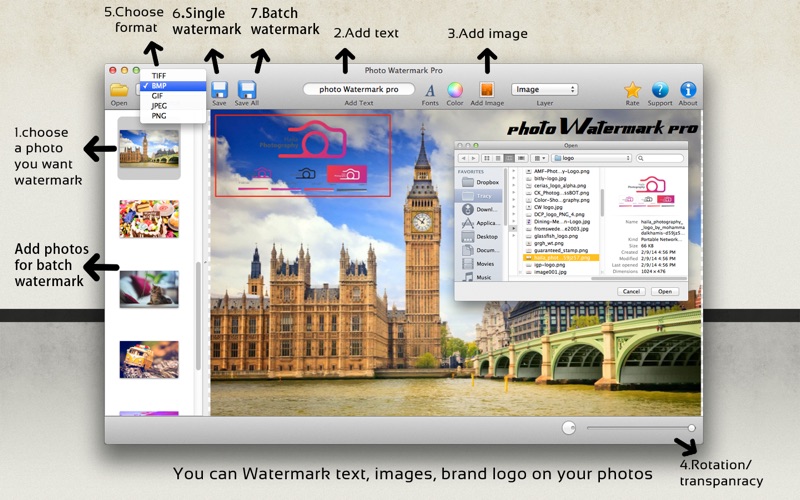Viewport: 800px width, 500px height.
Task: Select Applications in Favorites sidebar
Action: pos(480,223)
